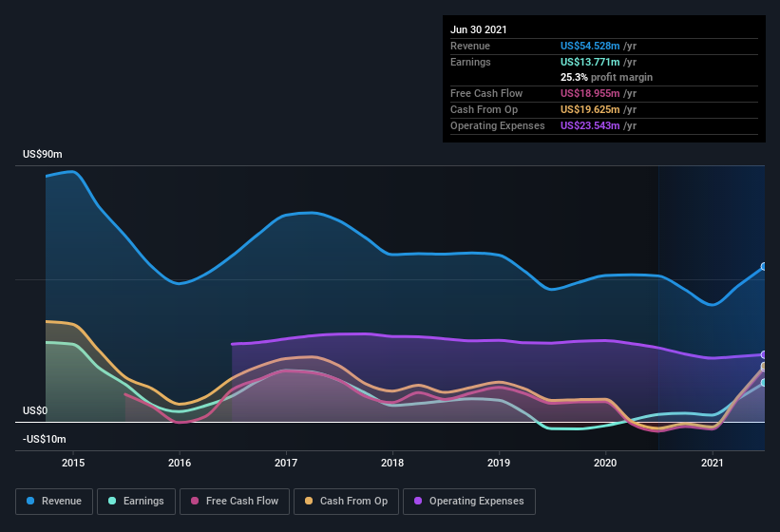Click the Jun 30 2021 tooltip date
780x532 pixels.
479,29
